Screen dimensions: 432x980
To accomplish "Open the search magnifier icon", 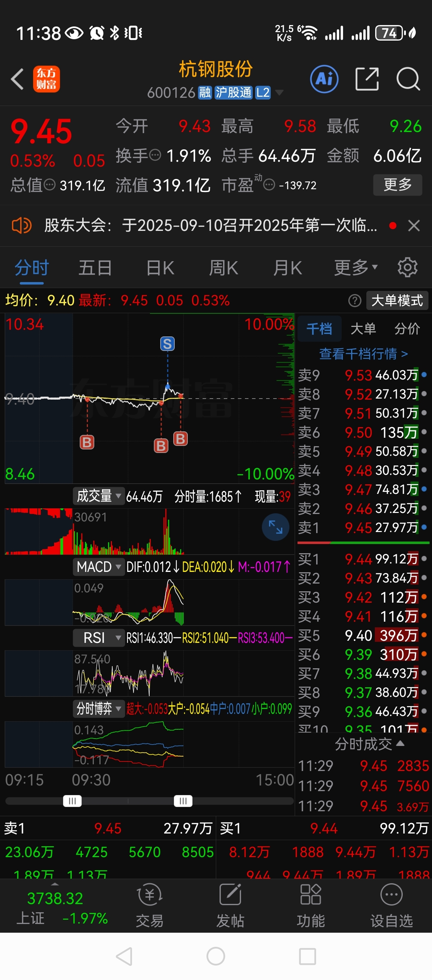I will 408,79.
